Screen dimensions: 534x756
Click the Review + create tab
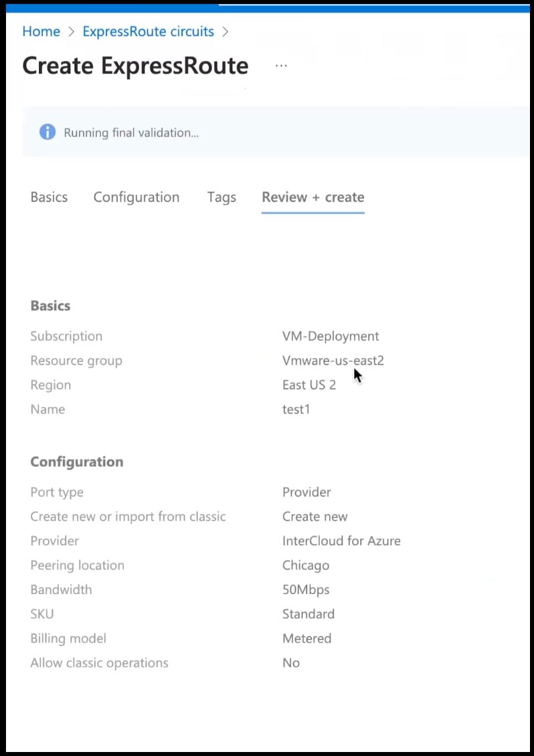(313, 197)
